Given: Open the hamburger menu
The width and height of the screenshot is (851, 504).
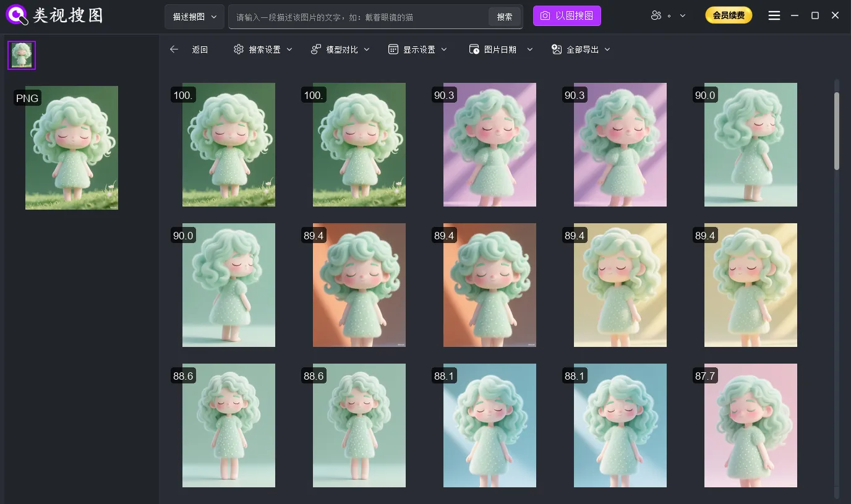Looking at the screenshot, I should tap(774, 15).
